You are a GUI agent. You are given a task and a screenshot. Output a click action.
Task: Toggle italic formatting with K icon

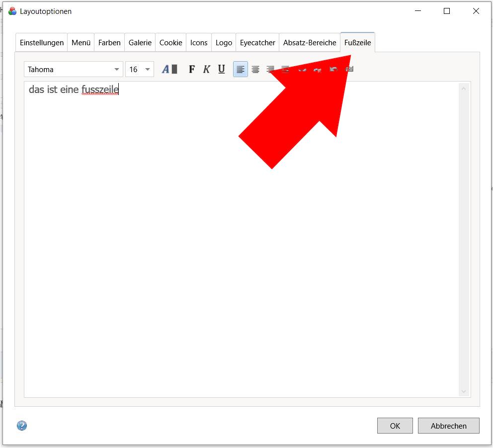point(207,69)
